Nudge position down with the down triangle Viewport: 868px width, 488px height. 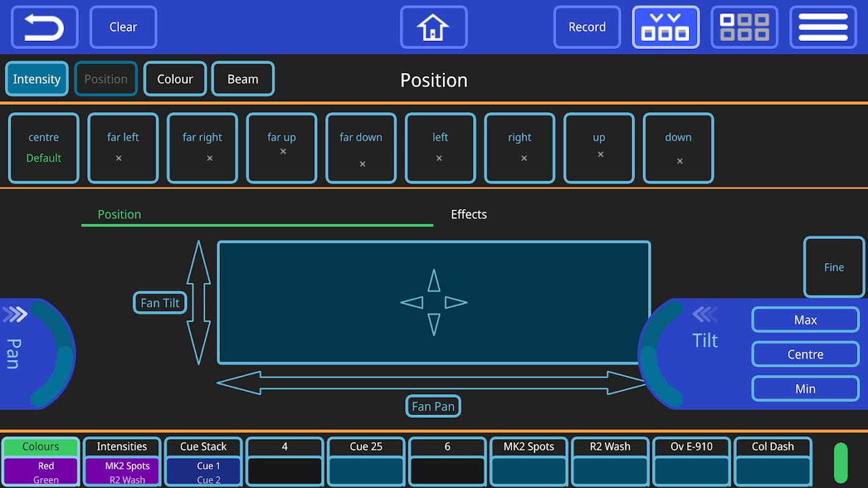tap(434, 324)
